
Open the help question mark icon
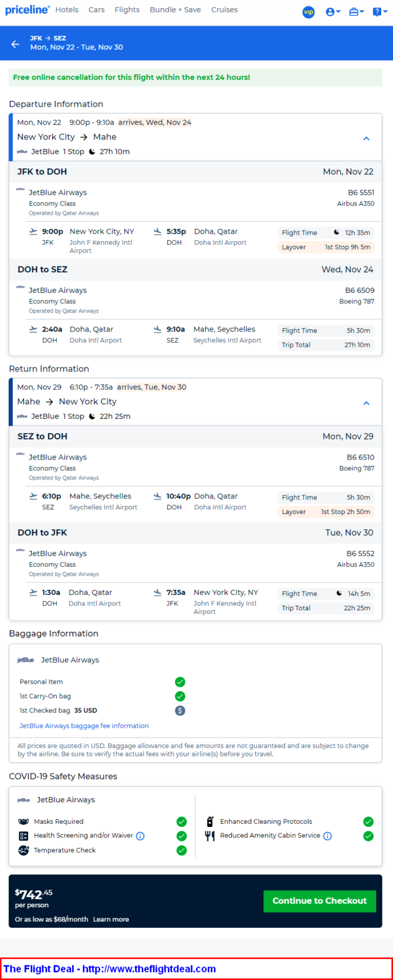pyautogui.click(x=380, y=12)
